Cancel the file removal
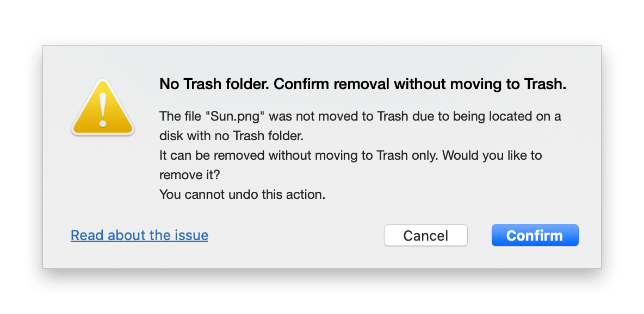Viewport: 644px width, 314px height. tap(425, 235)
